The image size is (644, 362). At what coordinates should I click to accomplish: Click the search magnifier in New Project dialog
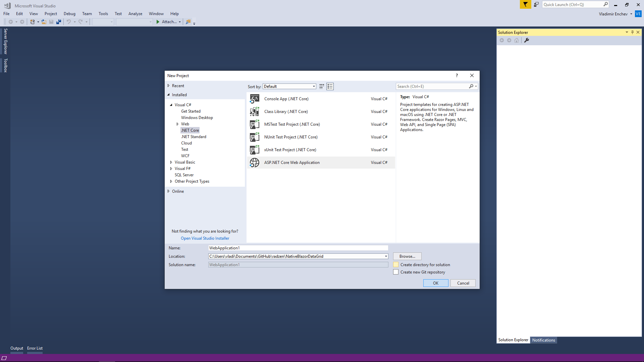click(x=471, y=86)
